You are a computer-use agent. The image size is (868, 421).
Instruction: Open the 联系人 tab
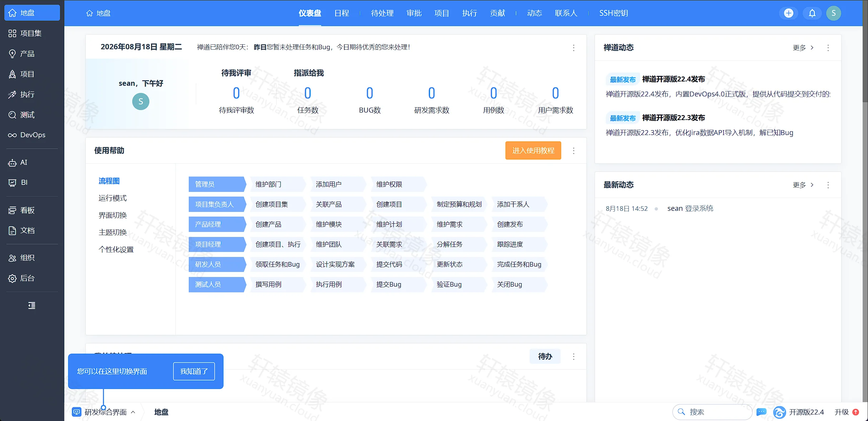click(x=566, y=13)
